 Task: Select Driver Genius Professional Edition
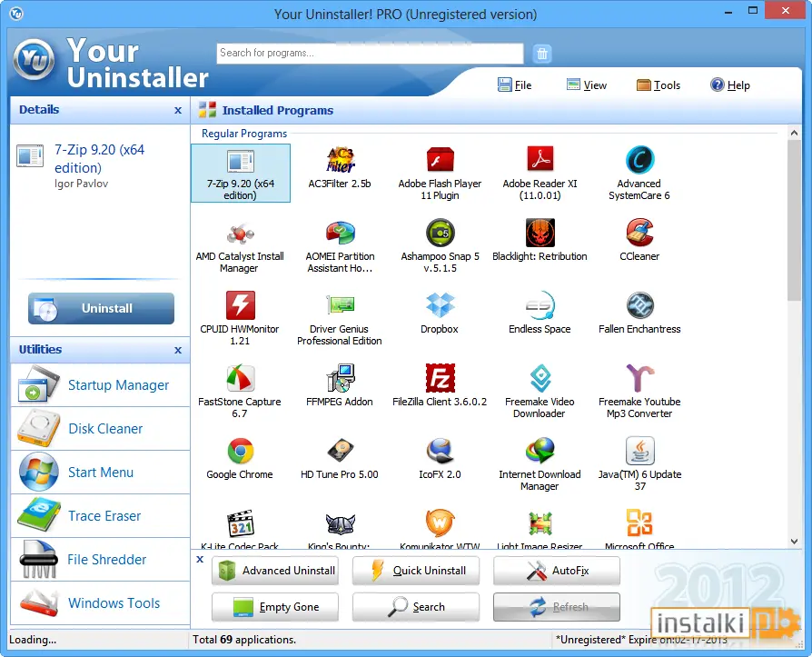[x=340, y=319]
